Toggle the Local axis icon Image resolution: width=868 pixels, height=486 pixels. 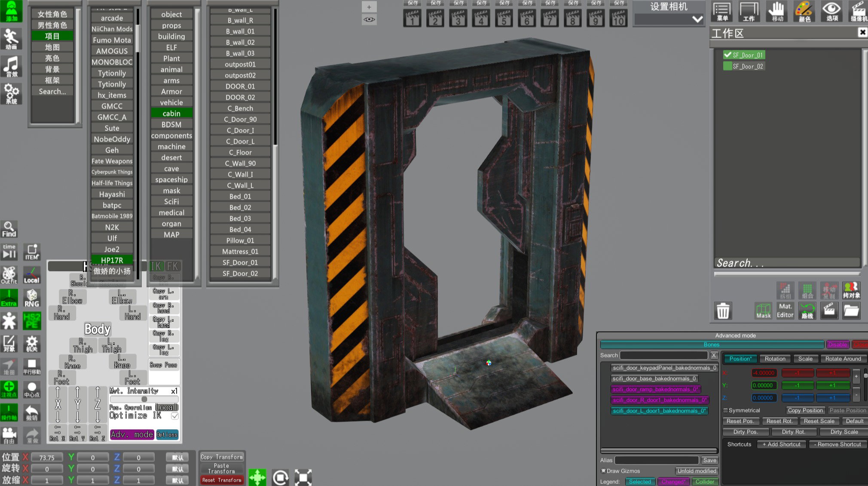pos(32,275)
